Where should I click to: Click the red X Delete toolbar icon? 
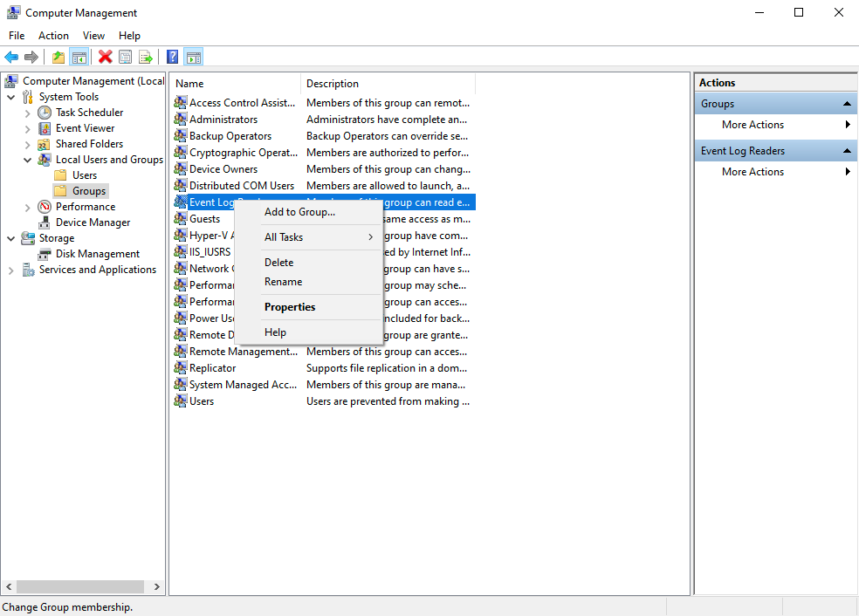(105, 58)
